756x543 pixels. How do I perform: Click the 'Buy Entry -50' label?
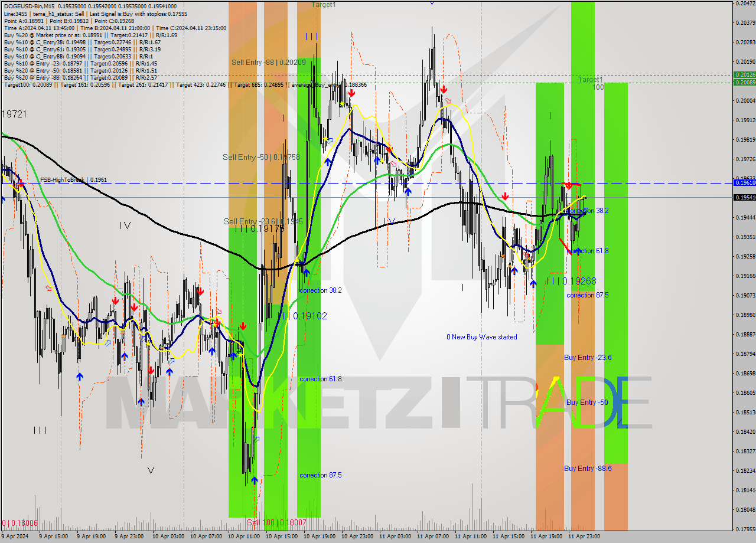click(x=587, y=403)
